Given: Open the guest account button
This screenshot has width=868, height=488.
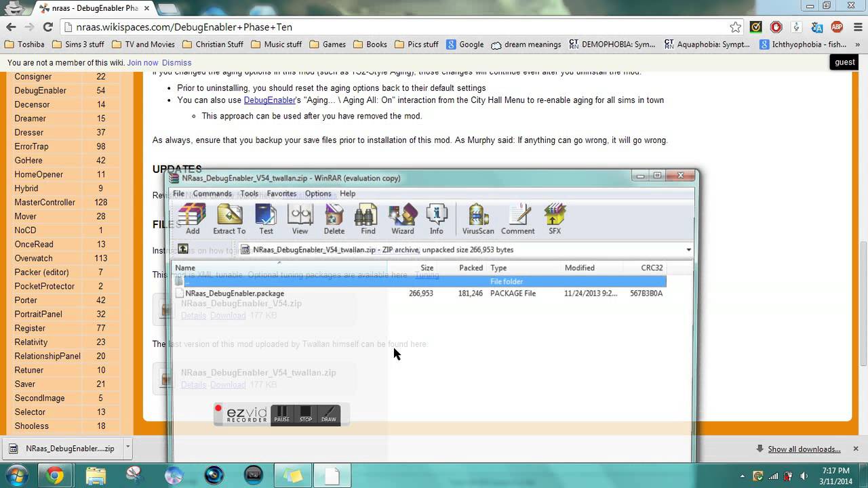Looking at the screenshot, I should [x=844, y=62].
